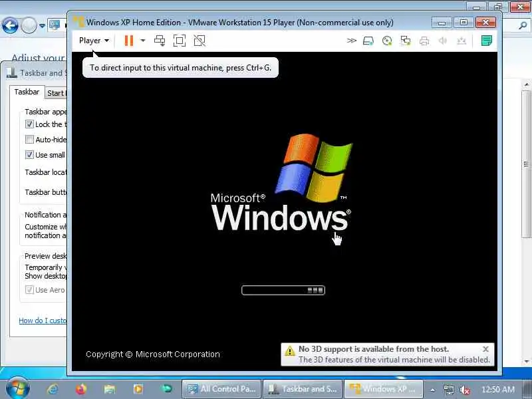
Task: Open the Player menu in VMware
Action: coord(94,41)
